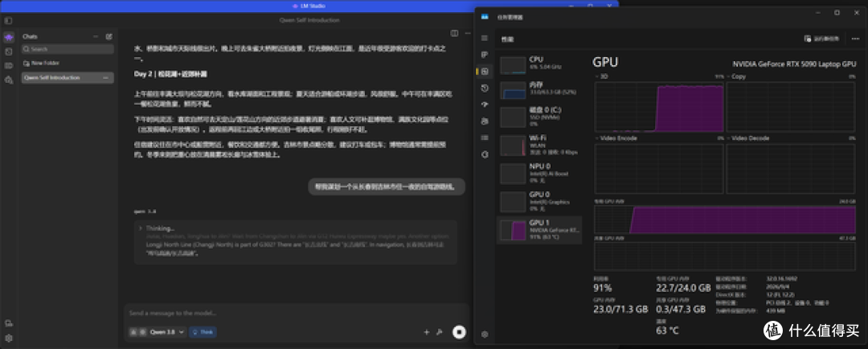This screenshot has height=349, width=868.
Task: Open Task Manager settings gear
Action: pyautogui.click(x=485, y=335)
